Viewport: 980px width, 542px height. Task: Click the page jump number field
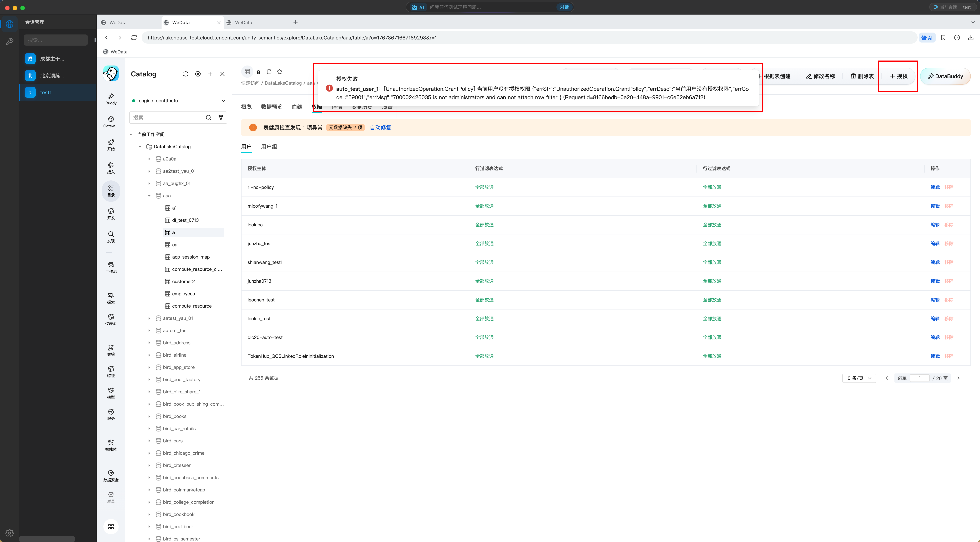[920, 378]
